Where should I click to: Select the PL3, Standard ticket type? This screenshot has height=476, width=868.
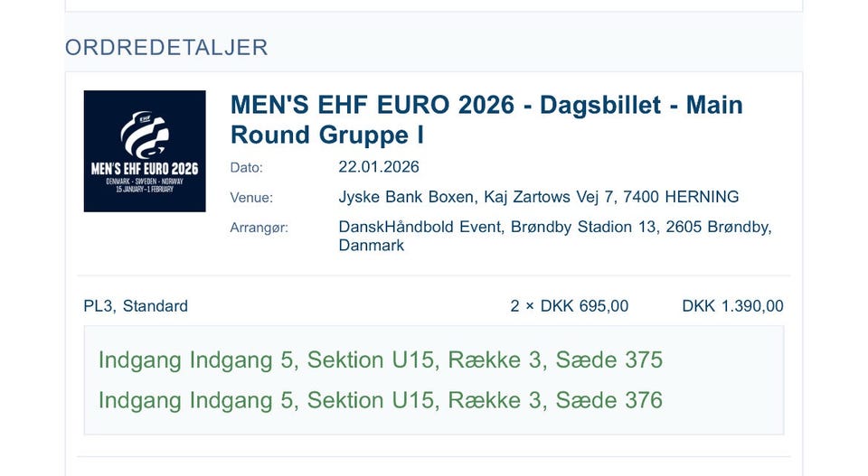point(136,305)
